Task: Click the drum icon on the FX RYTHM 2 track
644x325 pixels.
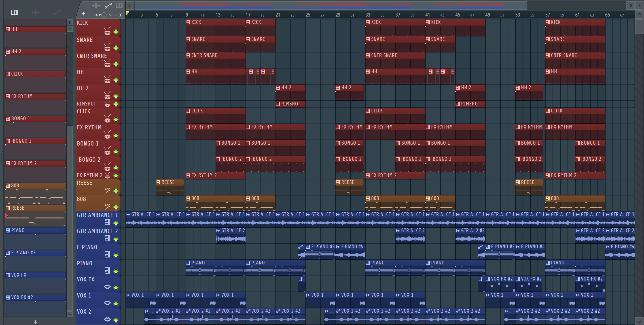Action: click(x=107, y=175)
